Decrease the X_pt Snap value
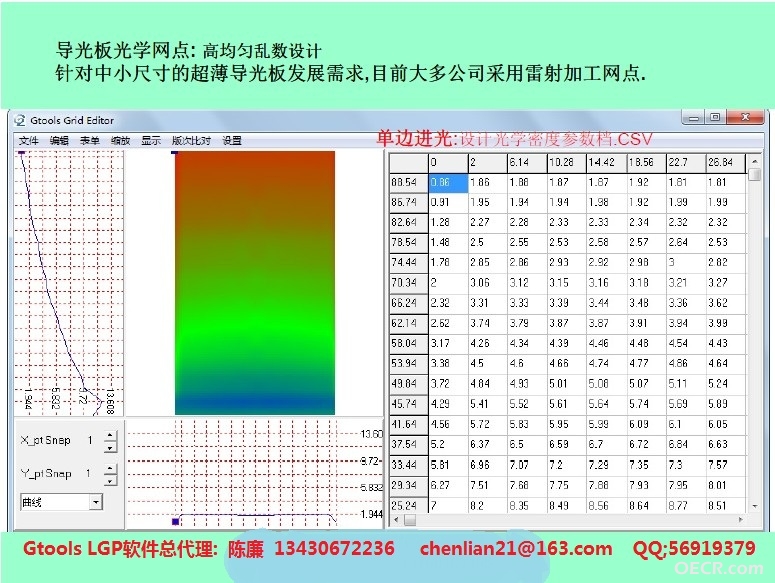Screen dimensions: 775x583 pos(110,448)
